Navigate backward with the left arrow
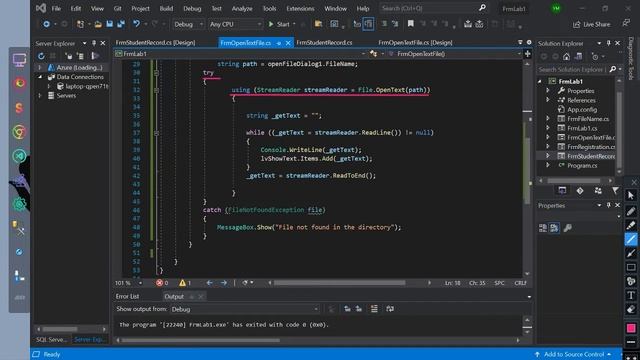 [x=209, y=283]
